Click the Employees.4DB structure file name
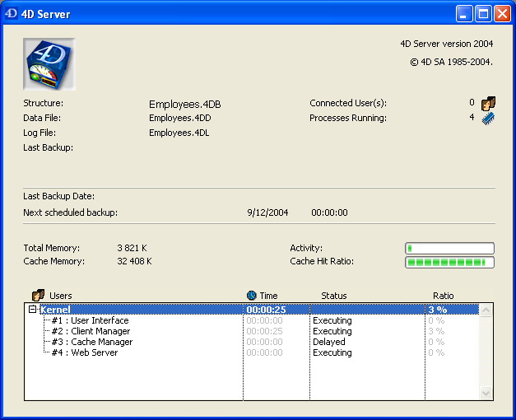This screenshot has width=516, height=420. click(x=184, y=105)
